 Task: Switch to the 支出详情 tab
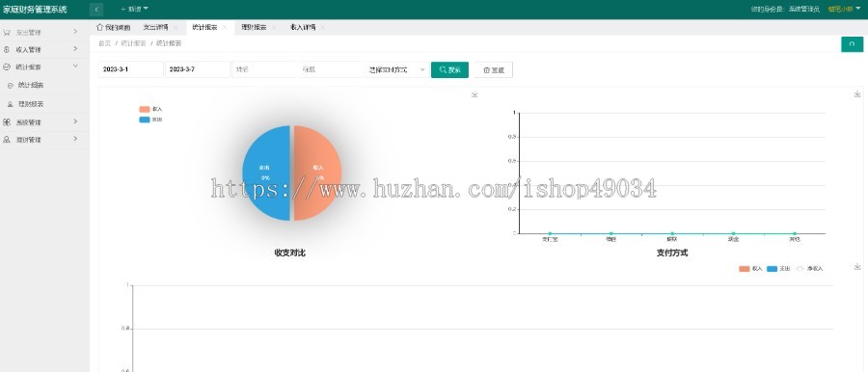tap(155, 27)
